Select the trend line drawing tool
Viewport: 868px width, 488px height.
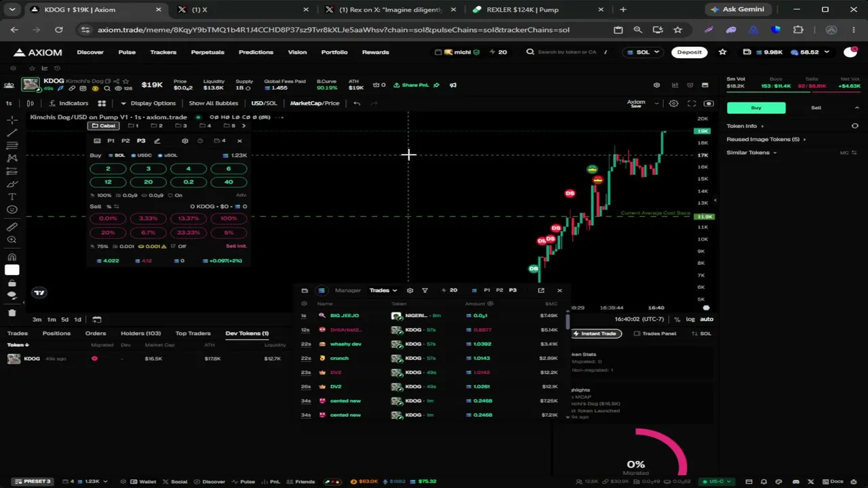pyautogui.click(x=12, y=132)
